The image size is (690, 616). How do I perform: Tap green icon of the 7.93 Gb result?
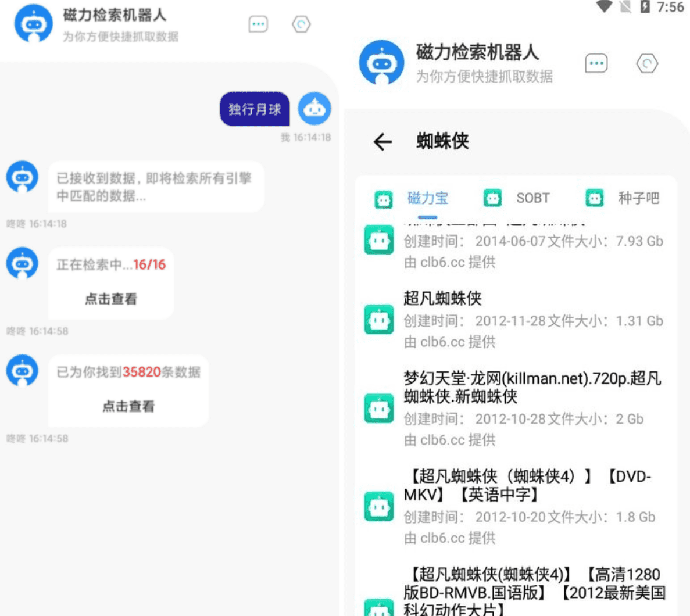[379, 240]
